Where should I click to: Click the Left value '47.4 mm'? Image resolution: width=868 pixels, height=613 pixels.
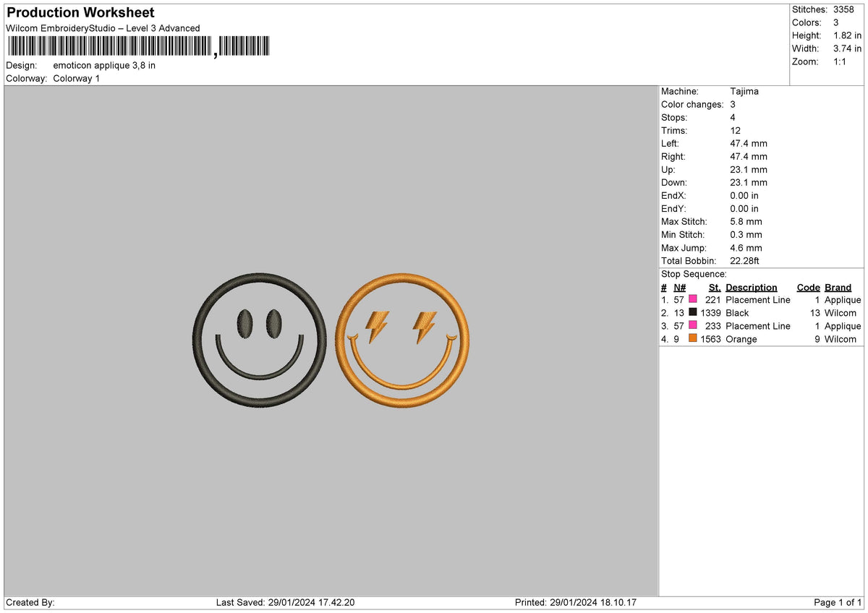(x=749, y=143)
